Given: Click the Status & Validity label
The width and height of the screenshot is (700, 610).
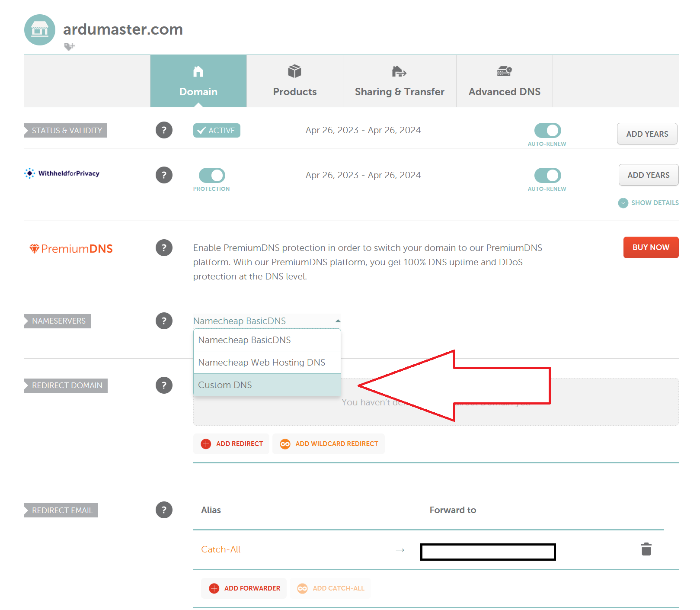Looking at the screenshot, I should click(x=66, y=131).
